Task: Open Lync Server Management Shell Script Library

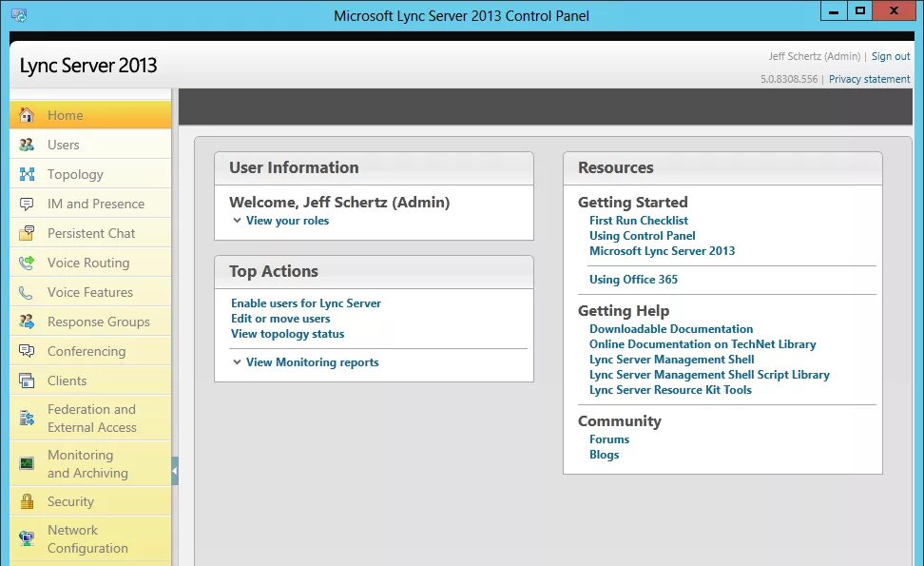Action: click(x=709, y=375)
